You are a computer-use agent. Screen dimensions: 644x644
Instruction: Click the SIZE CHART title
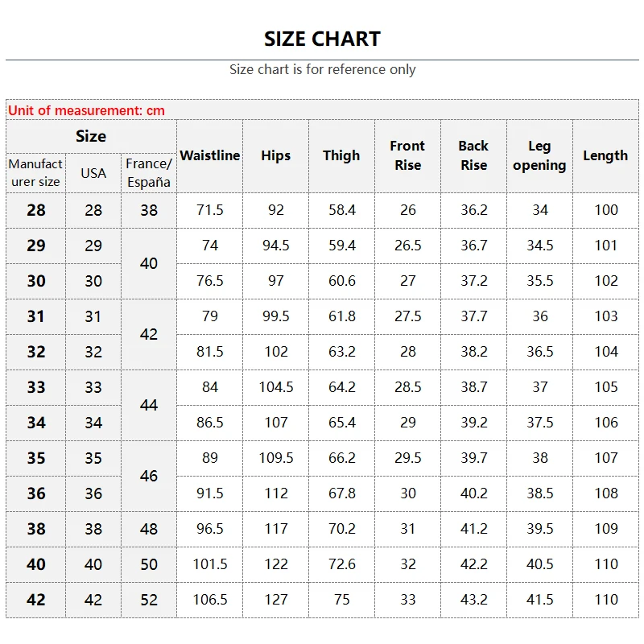[x=322, y=39]
